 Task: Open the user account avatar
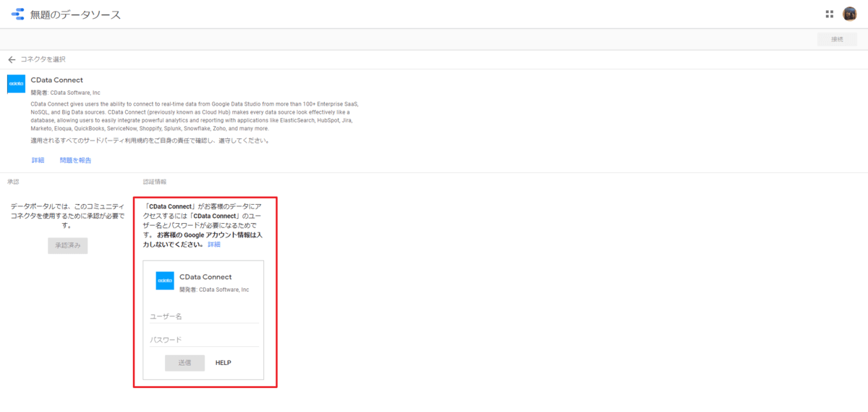(x=850, y=14)
